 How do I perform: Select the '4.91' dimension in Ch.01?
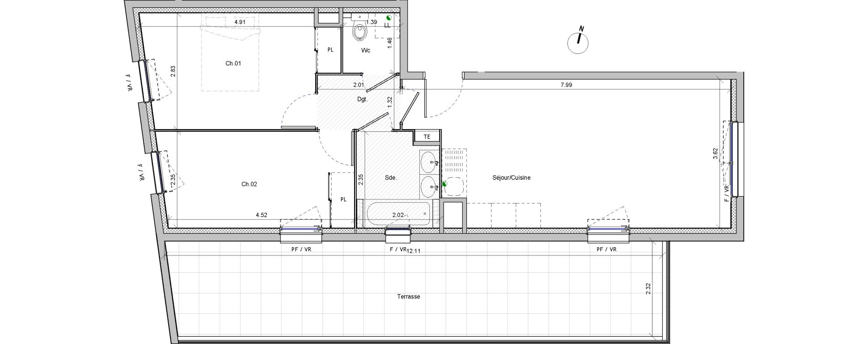pyautogui.click(x=240, y=21)
